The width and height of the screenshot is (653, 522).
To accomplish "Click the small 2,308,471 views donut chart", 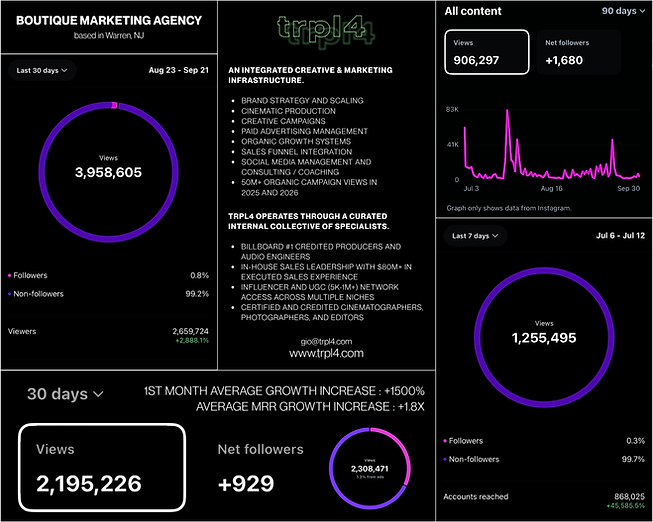I will [370, 469].
